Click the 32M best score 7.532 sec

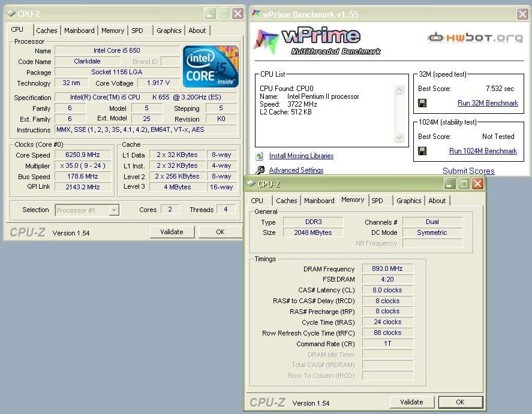500,89
